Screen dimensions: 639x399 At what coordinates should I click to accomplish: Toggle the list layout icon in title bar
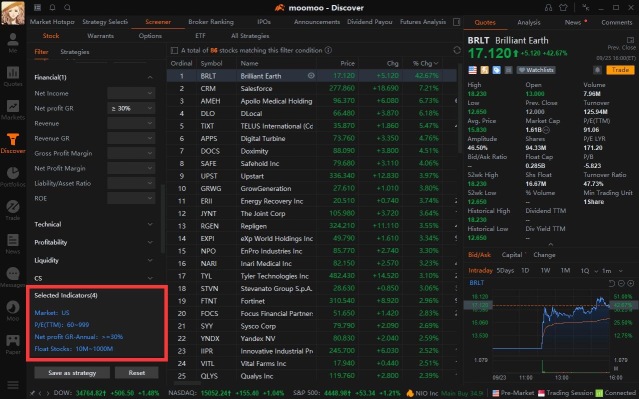click(x=37, y=7)
